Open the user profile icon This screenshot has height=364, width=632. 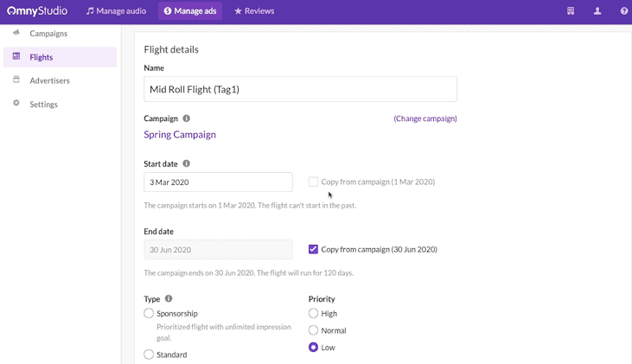pyautogui.click(x=597, y=11)
